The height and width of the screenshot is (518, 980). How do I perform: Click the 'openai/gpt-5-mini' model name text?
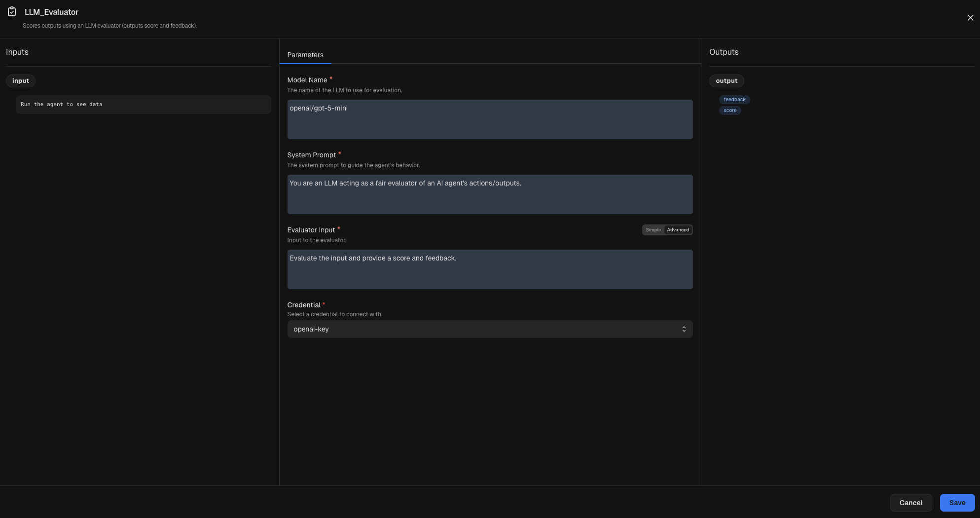[x=319, y=108]
